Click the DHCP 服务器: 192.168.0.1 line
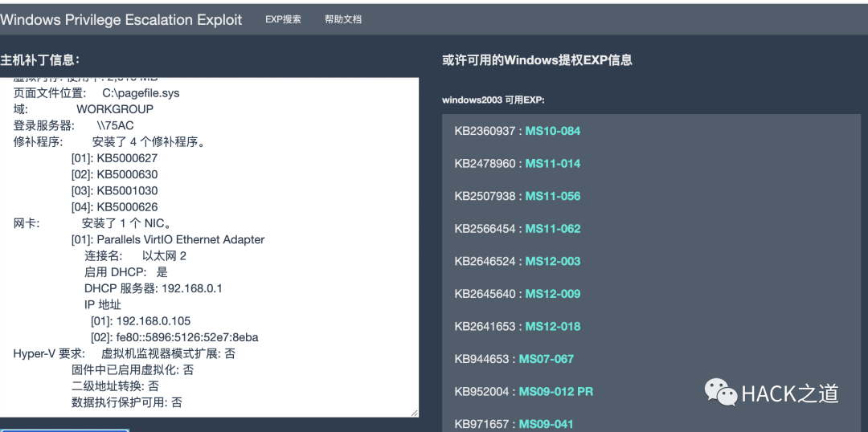Image resolution: width=868 pixels, height=432 pixels. pyautogui.click(x=154, y=289)
